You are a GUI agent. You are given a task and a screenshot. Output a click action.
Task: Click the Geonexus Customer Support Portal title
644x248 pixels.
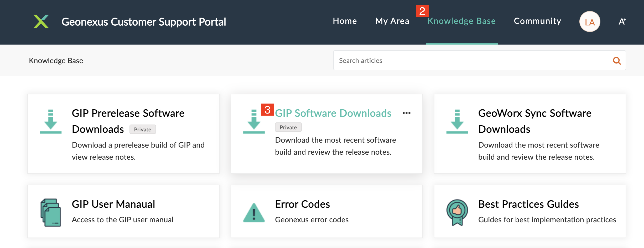coord(144,22)
